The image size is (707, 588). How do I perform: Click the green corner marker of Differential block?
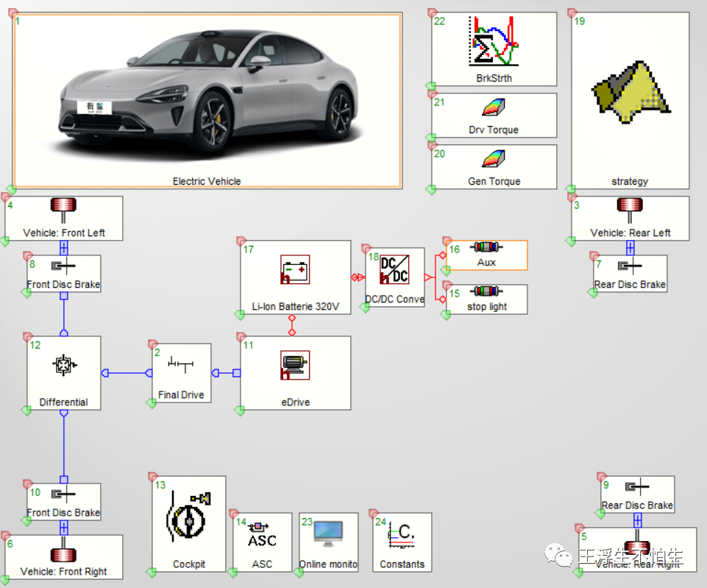26,411
